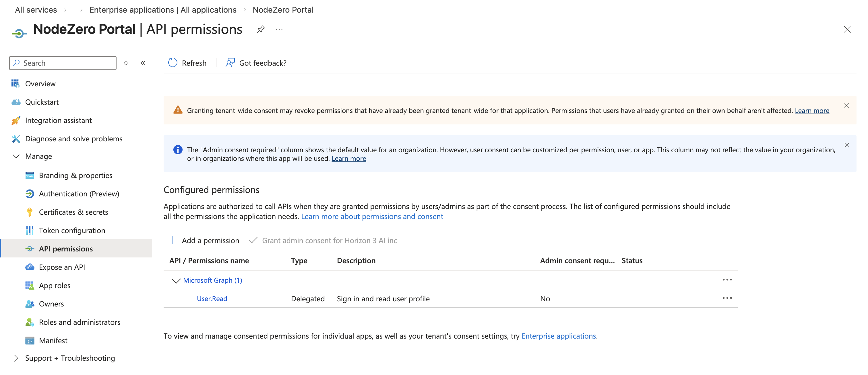This screenshot has height=375, width=868.
Task: Pin the NodeZero Portal blade
Action: (260, 29)
